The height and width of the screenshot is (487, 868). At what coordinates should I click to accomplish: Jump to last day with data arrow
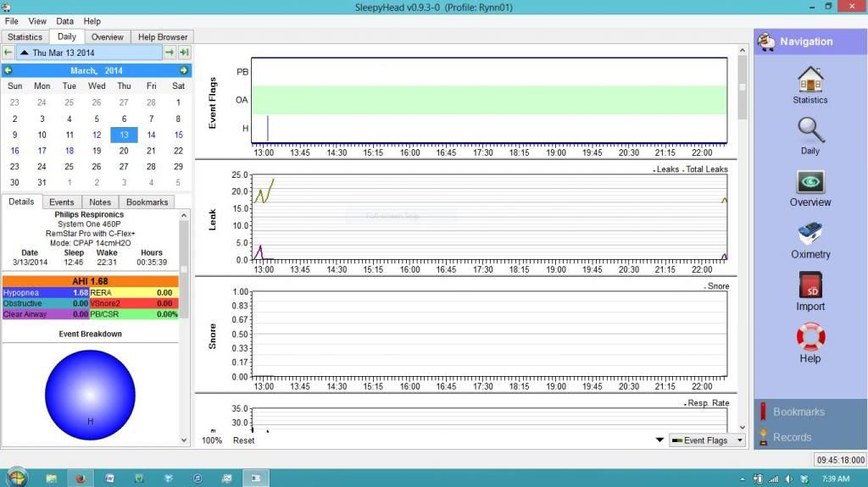click(184, 53)
